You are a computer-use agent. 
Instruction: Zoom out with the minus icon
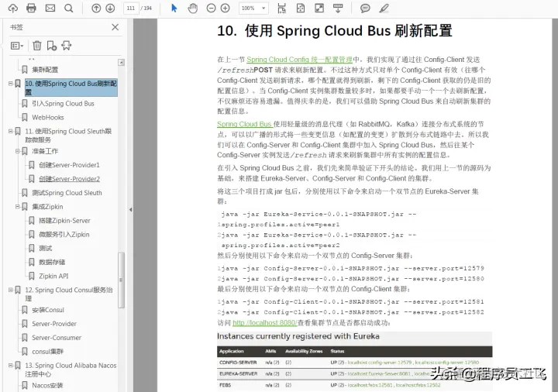211,9
